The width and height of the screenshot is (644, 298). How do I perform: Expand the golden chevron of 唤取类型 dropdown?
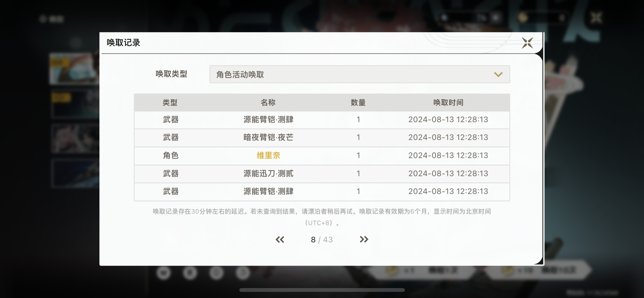pyautogui.click(x=498, y=74)
